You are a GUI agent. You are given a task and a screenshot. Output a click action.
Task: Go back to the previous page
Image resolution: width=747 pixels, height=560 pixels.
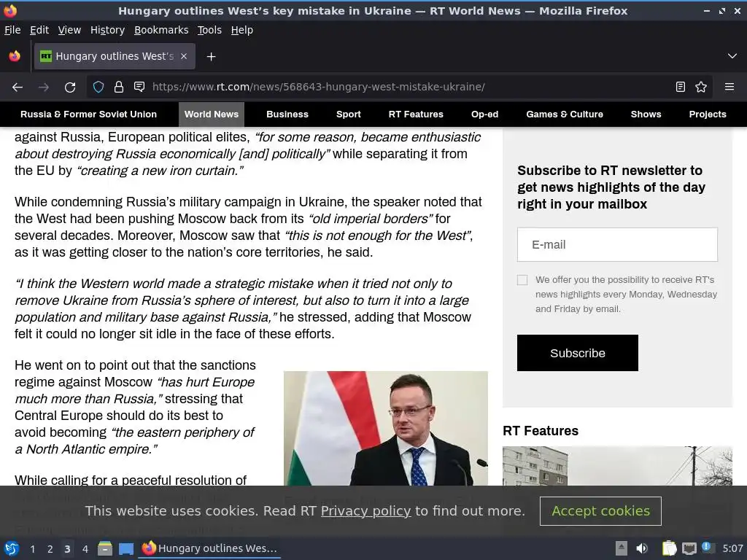click(x=18, y=87)
